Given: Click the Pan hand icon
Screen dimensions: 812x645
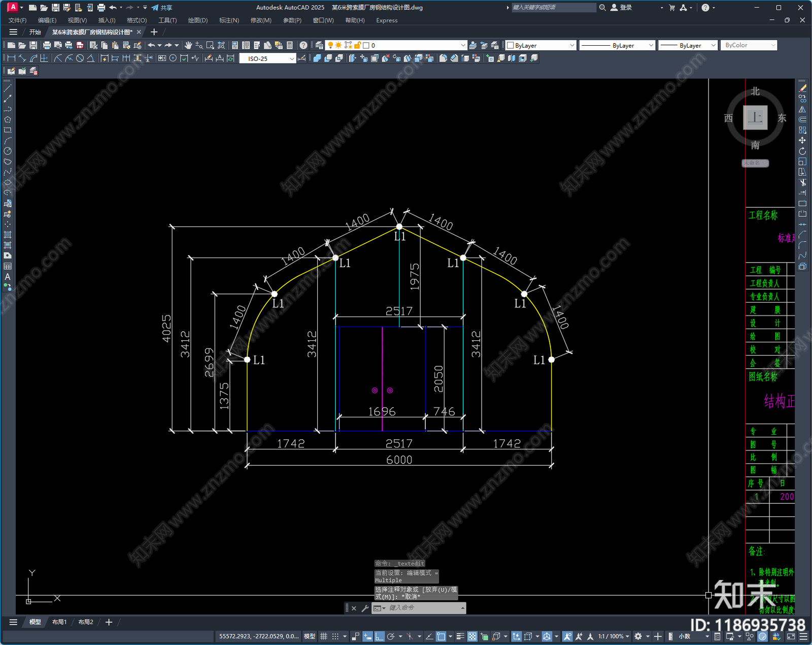Looking at the screenshot, I should 188,45.
